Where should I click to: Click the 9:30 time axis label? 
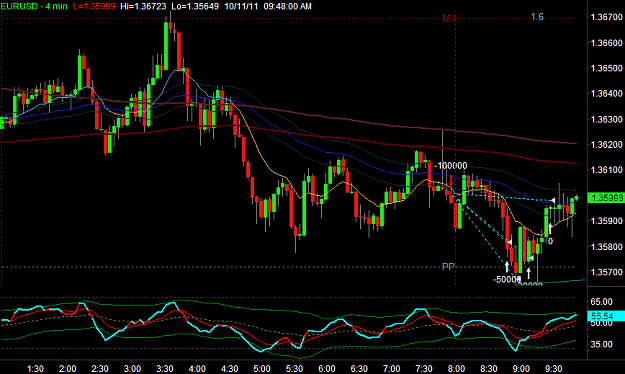click(553, 368)
